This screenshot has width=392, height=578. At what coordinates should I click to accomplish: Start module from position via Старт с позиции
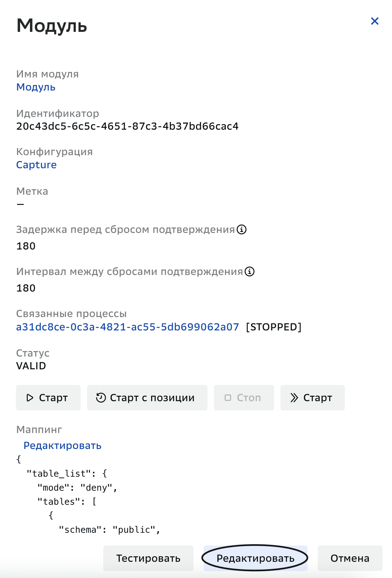[147, 398]
